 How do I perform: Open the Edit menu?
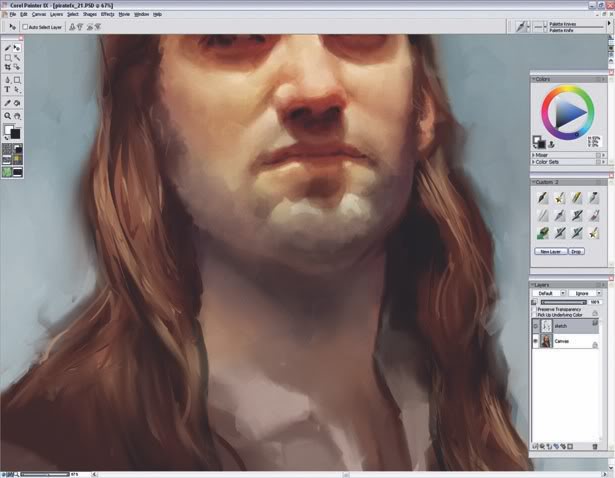(24, 14)
